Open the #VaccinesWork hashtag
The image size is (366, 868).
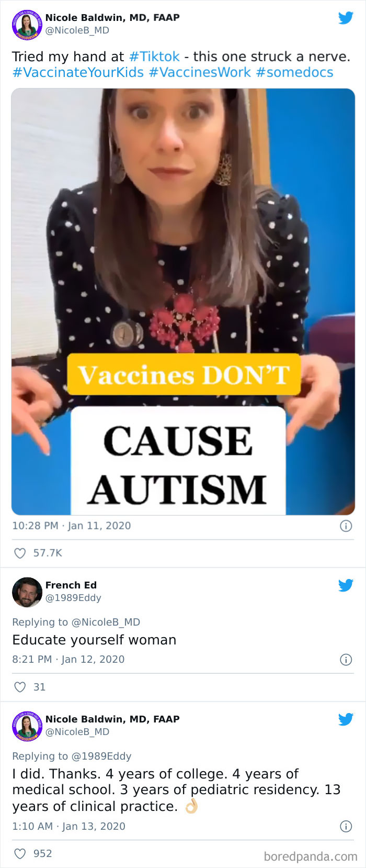pyautogui.click(x=200, y=72)
